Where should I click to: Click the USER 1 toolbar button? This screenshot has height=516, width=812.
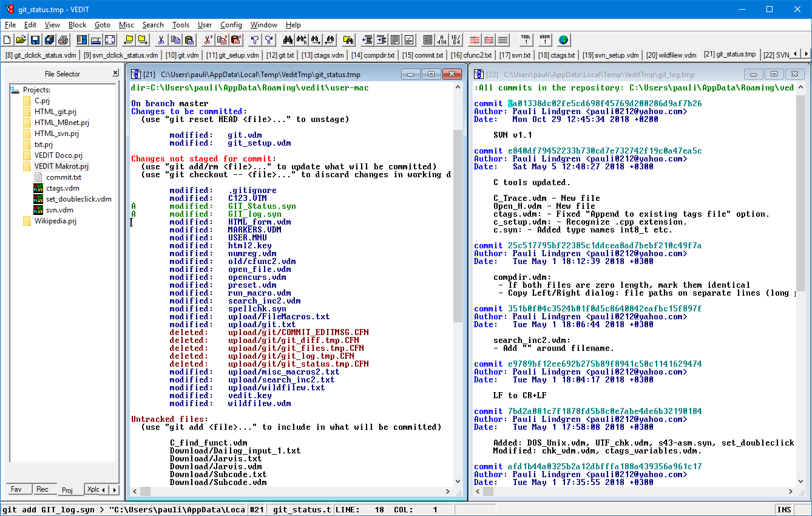(545, 40)
